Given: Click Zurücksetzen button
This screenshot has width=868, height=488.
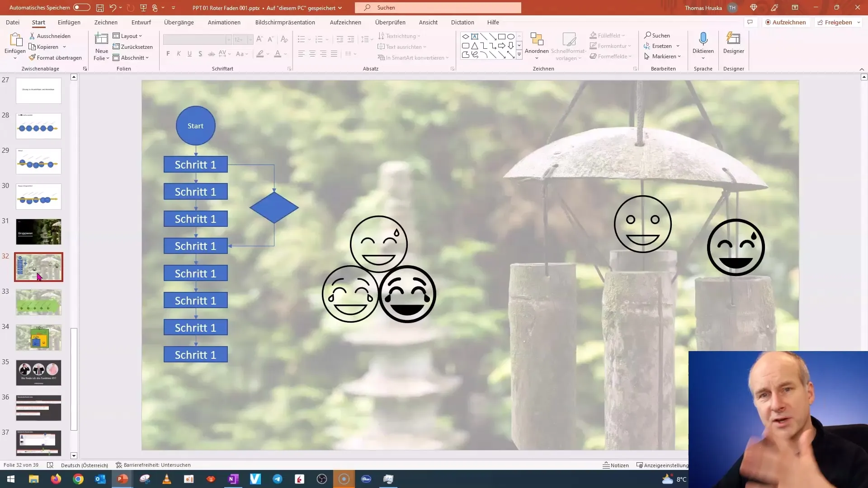Looking at the screenshot, I should coord(132,47).
